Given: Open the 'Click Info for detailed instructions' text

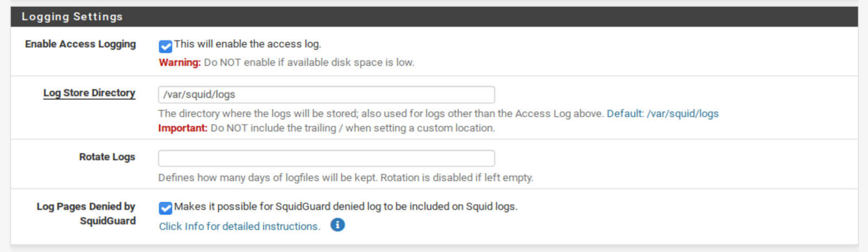Looking at the screenshot, I should pyautogui.click(x=240, y=227).
